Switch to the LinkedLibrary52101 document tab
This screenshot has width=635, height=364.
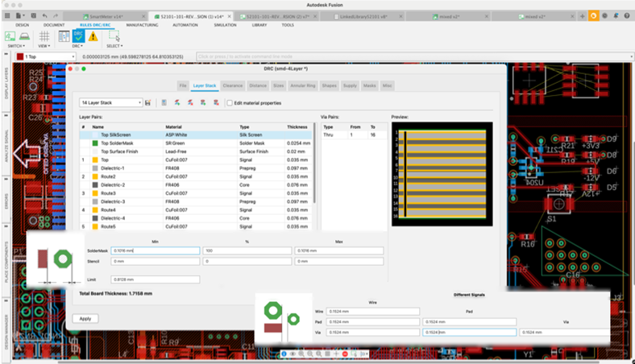click(x=363, y=17)
